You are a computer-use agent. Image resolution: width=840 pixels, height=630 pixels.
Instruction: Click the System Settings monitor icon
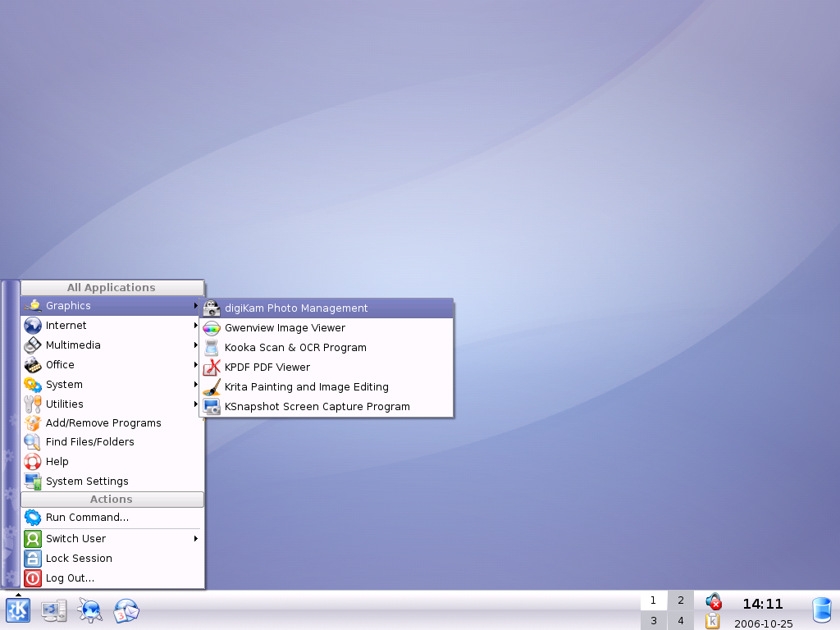pos(33,482)
